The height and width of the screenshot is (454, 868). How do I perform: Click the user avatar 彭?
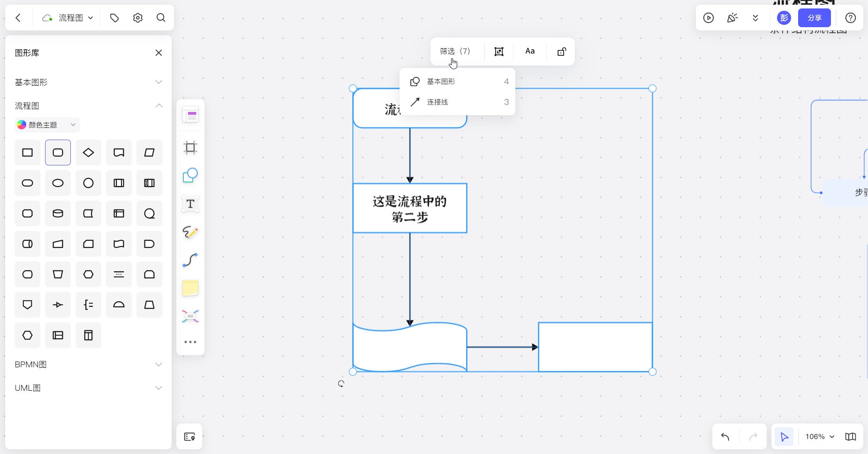pyautogui.click(x=784, y=18)
